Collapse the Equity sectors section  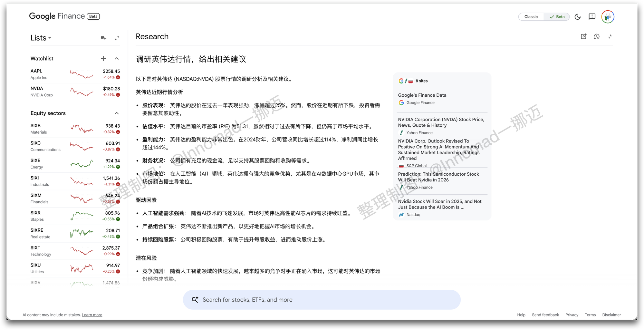coord(117,113)
